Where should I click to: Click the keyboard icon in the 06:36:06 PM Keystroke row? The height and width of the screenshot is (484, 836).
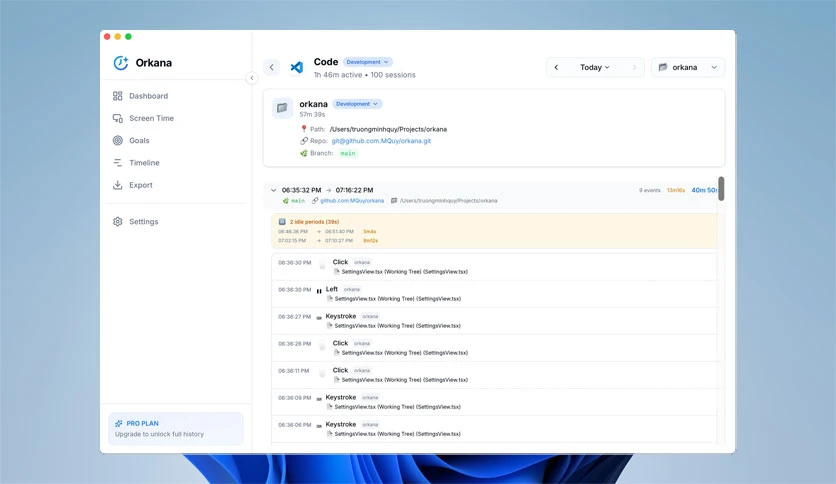click(x=319, y=426)
